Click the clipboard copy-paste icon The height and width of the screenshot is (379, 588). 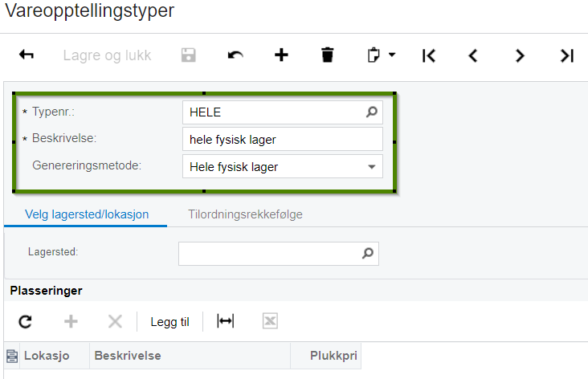(x=374, y=55)
